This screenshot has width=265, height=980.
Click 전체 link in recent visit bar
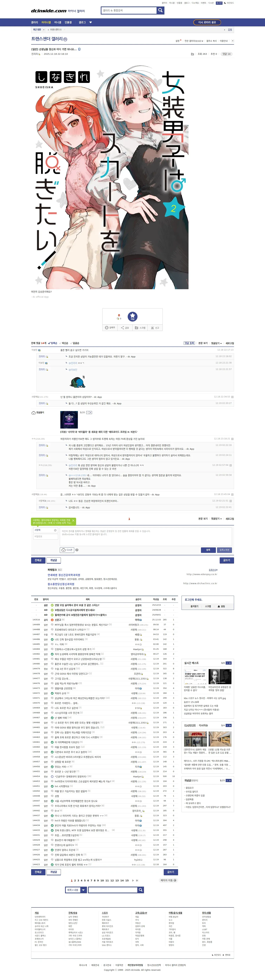click(x=230, y=30)
